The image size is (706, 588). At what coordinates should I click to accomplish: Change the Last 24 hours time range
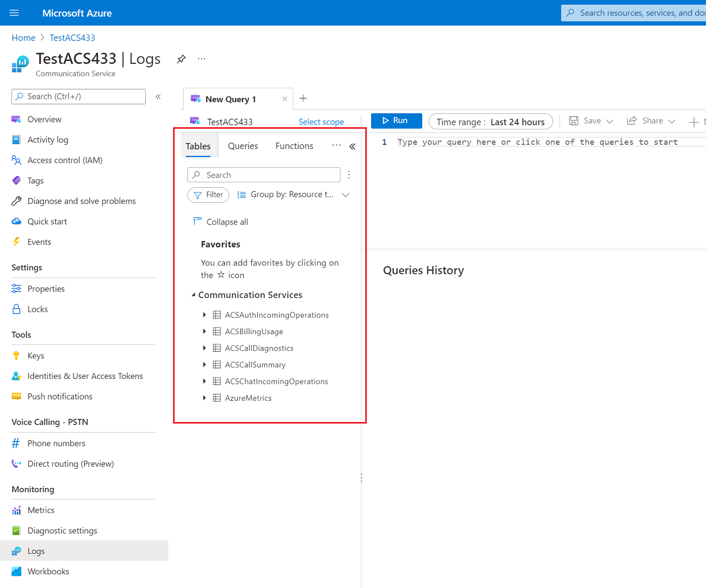click(490, 121)
